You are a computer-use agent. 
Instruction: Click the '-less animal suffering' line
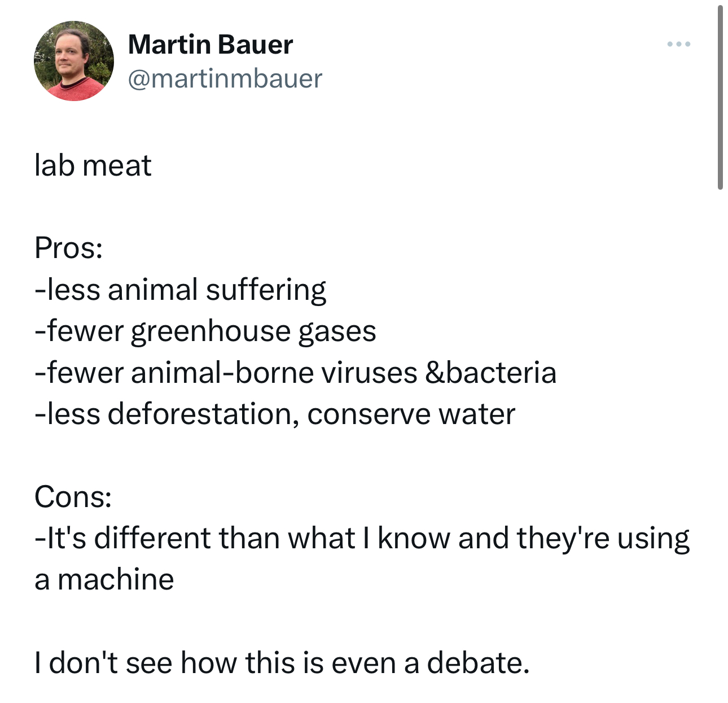181,290
